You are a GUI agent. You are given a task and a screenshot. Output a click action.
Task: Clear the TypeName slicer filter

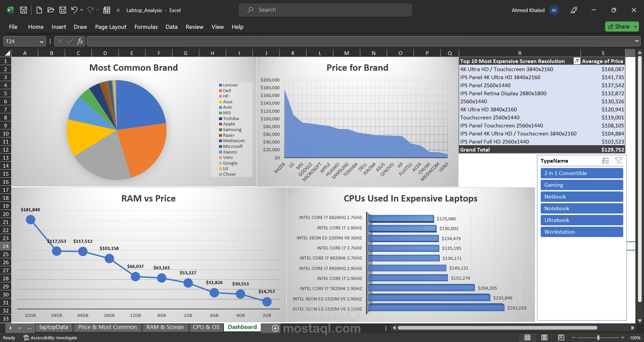pyautogui.click(x=619, y=161)
